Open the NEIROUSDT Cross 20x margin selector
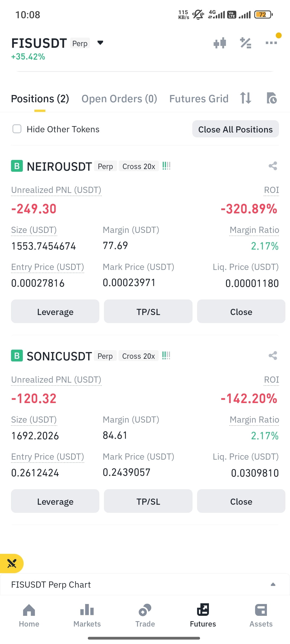Screen dimensions: 290x644 point(139,166)
